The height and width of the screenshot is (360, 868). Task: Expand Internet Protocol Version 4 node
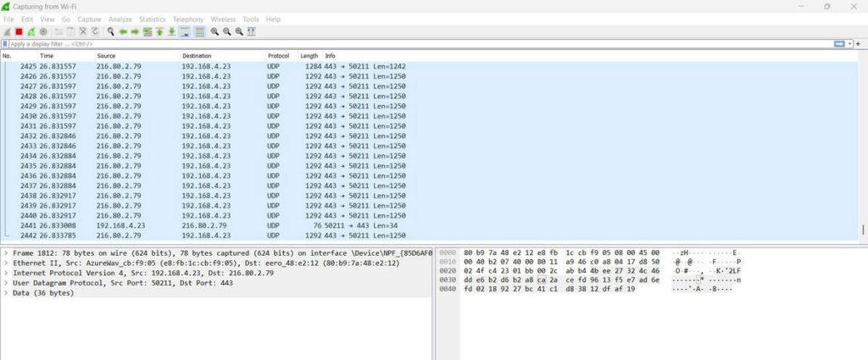(x=5, y=273)
